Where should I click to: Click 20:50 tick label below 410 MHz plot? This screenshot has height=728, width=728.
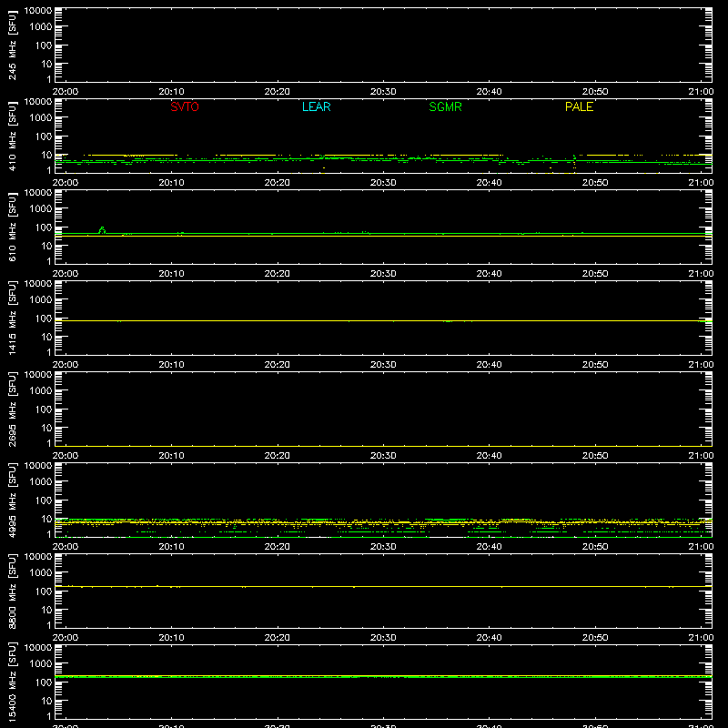click(x=595, y=183)
